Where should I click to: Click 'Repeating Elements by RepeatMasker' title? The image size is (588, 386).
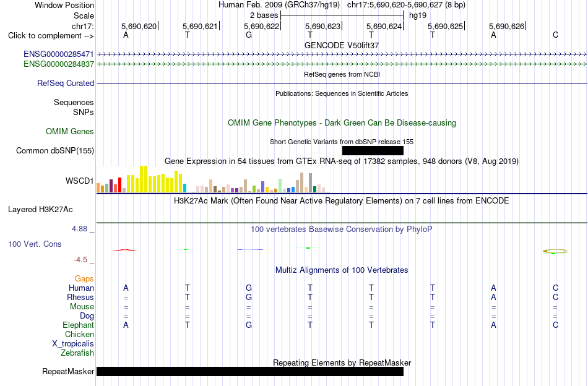click(x=342, y=362)
